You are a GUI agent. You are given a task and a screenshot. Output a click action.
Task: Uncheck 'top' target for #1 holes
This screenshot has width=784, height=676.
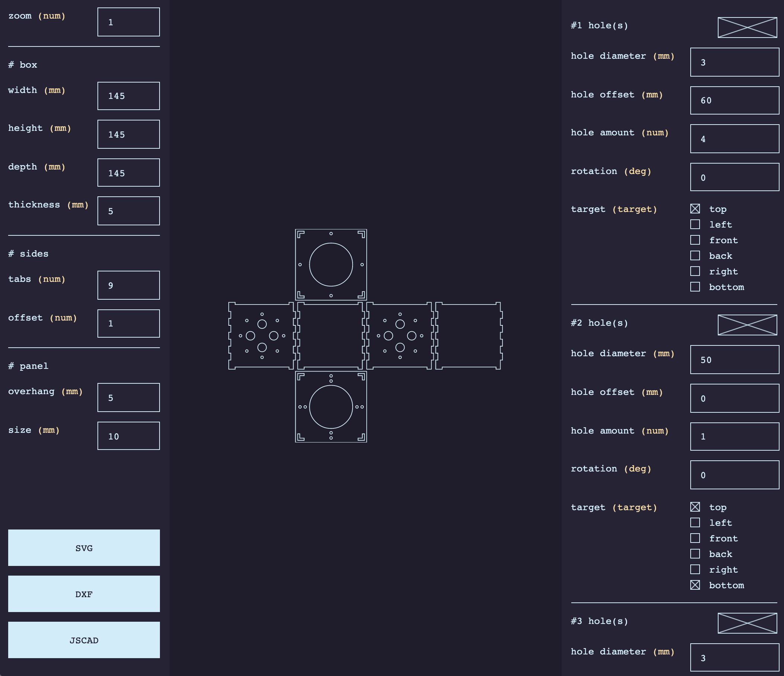(x=695, y=209)
